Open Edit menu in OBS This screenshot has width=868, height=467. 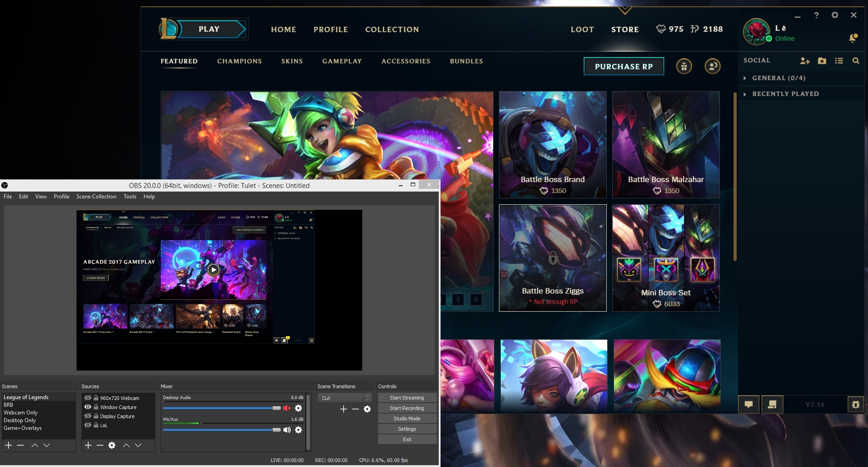pos(24,197)
